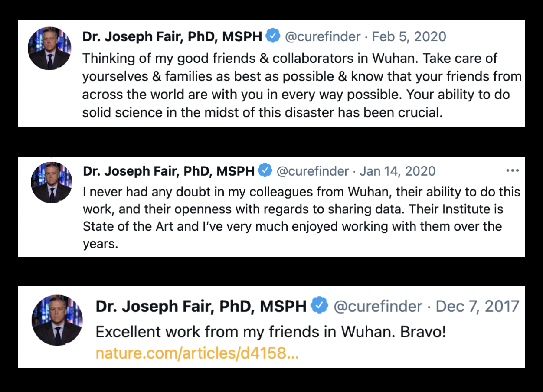
Task: Click the @curefinder handle on the Jan 14, 2020 tweet
Action: [x=313, y=171]
